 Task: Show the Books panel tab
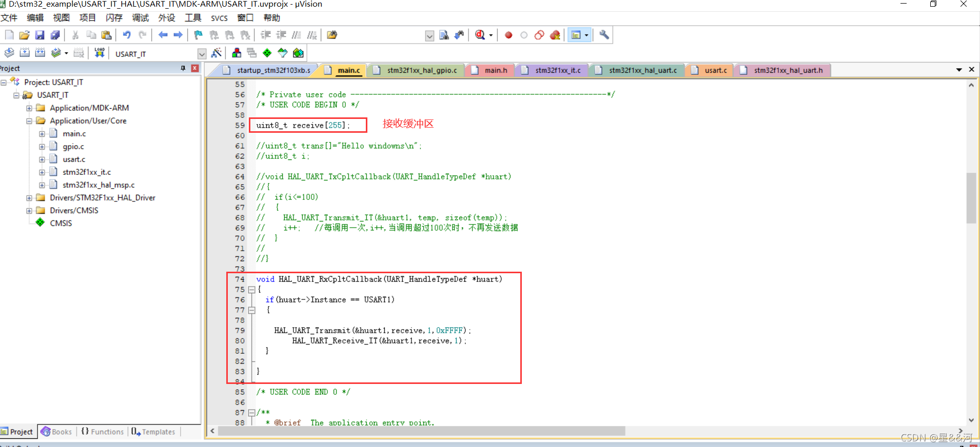click(56, 432)
